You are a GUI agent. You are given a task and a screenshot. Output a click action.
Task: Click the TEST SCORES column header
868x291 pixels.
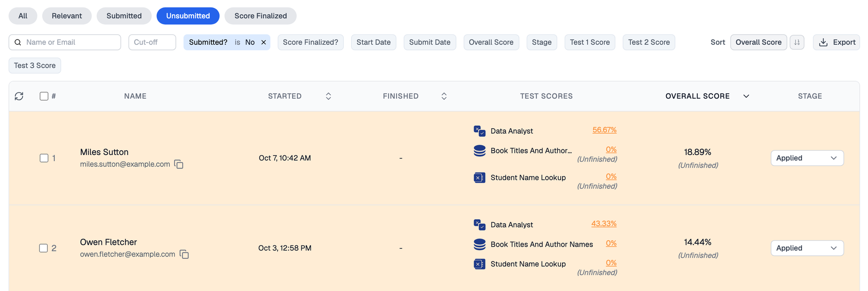[546, 96]
